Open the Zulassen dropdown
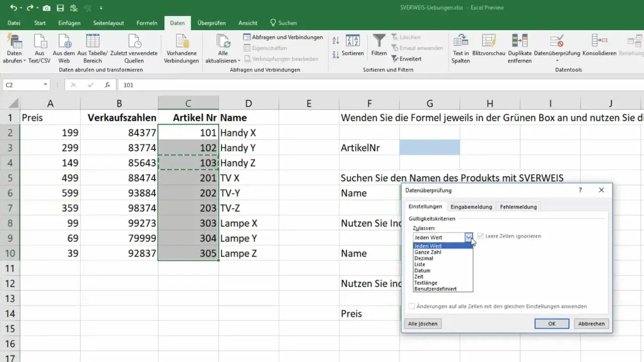644x362 pixels. click(x=469, y=237)
